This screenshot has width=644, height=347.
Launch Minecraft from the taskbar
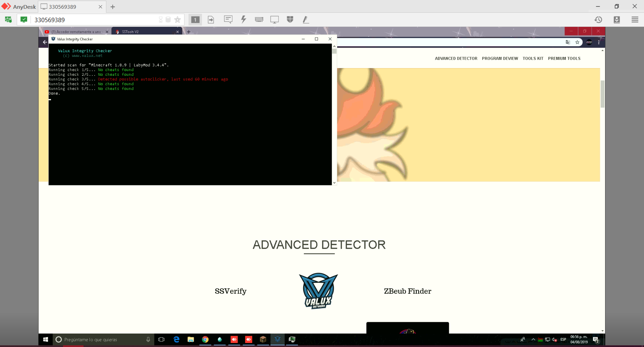pos(263,340)
